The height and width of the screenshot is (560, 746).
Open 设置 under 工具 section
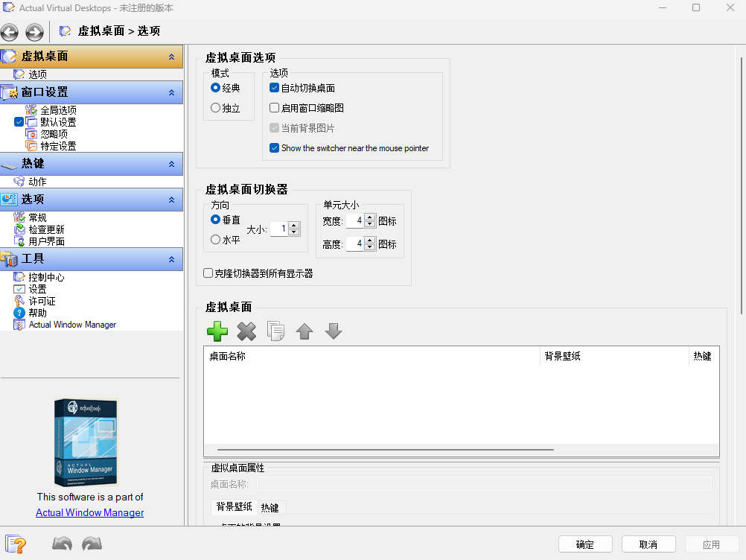click(x=37, y=289)
